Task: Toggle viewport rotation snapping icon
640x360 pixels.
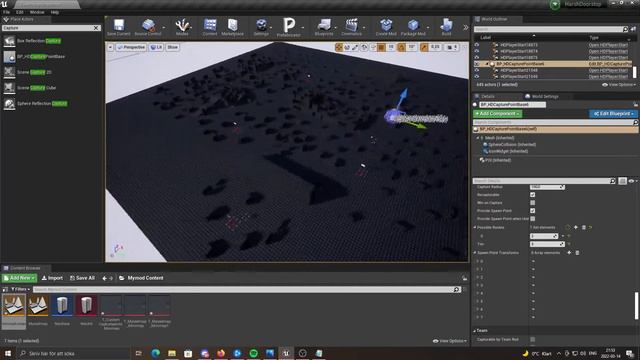Action: [402, 47]
